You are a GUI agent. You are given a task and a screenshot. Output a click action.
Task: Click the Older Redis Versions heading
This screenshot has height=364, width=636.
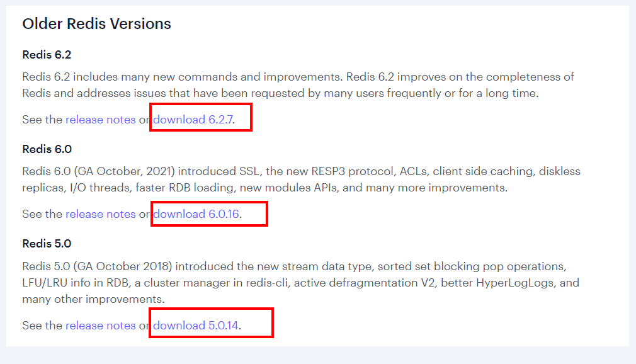click(x=96, y=24)
